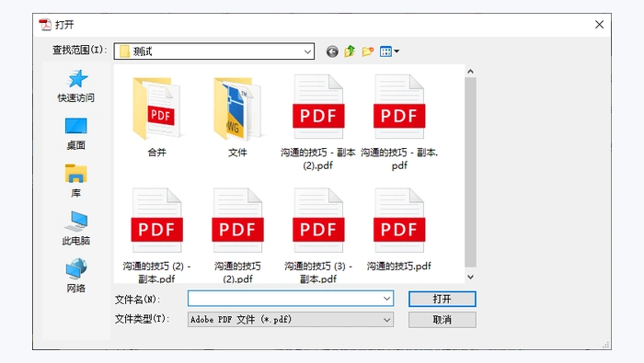The image size is (644, 363).
Task: Select file 沟通的技巧 - 副本 (2).pdf
Action: tap(318, 122)
